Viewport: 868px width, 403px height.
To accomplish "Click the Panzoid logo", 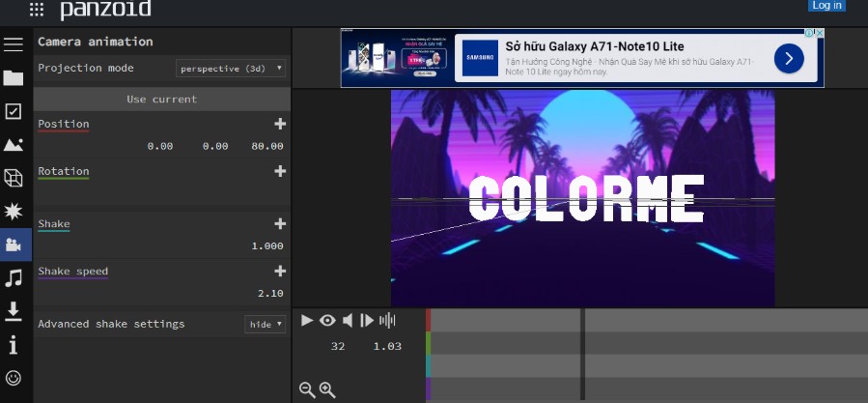I will pos(105,9).
